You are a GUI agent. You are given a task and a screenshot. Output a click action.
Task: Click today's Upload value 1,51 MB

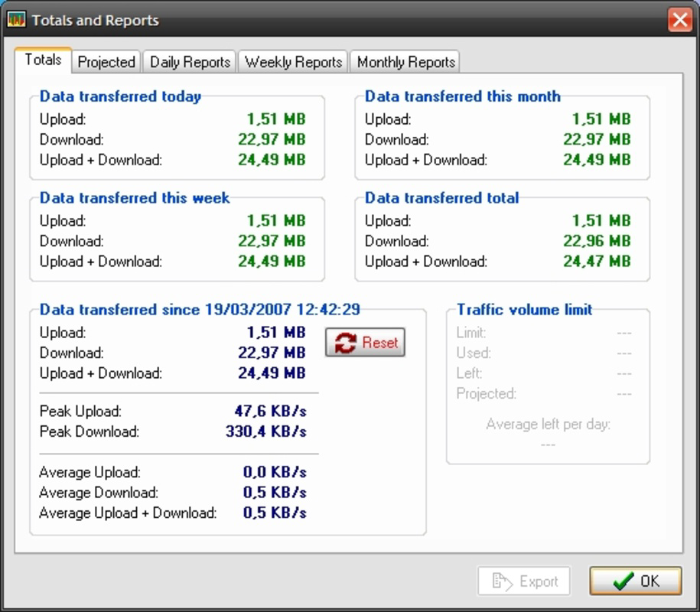276,119
